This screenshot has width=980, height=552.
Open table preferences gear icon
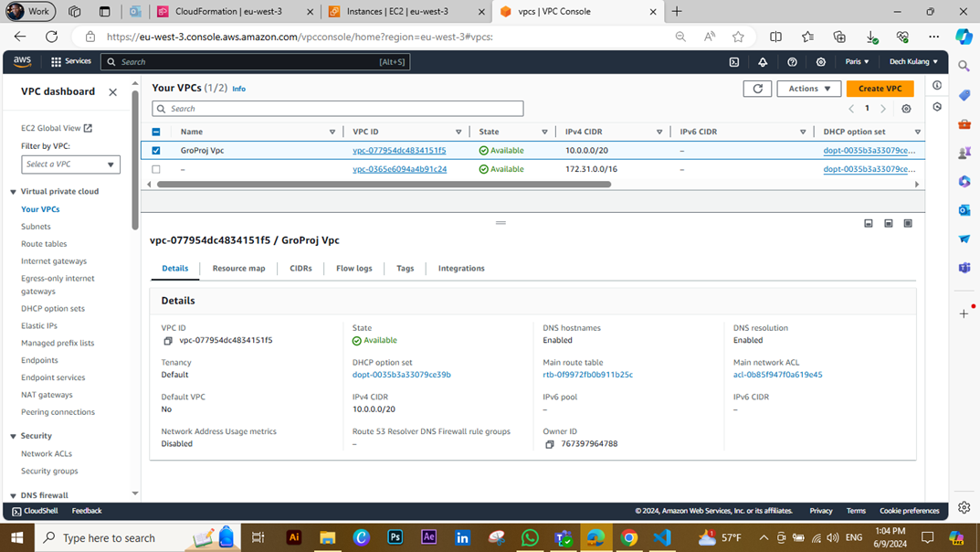coord(906,109)
